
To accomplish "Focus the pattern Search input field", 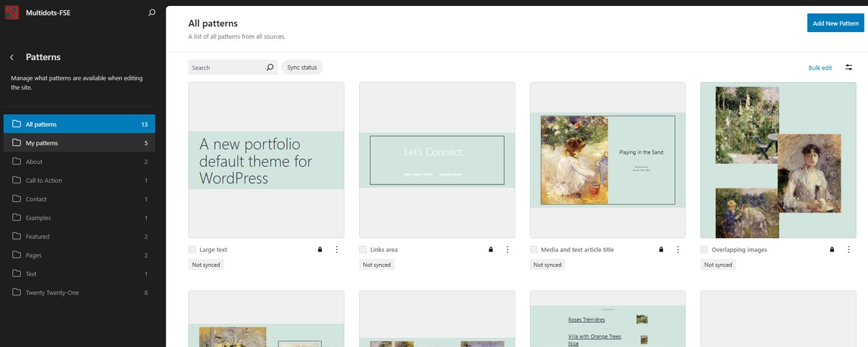I will (226, 68).
